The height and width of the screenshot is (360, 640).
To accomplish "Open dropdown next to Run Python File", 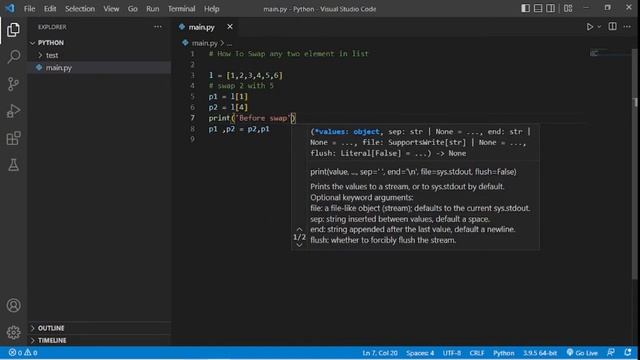I will point(599,27).
